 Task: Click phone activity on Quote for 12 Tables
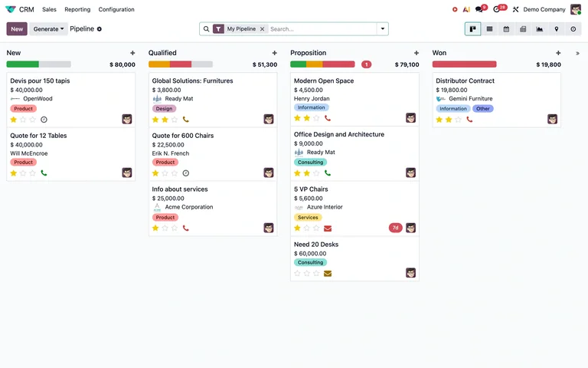[x=44, y=173]
